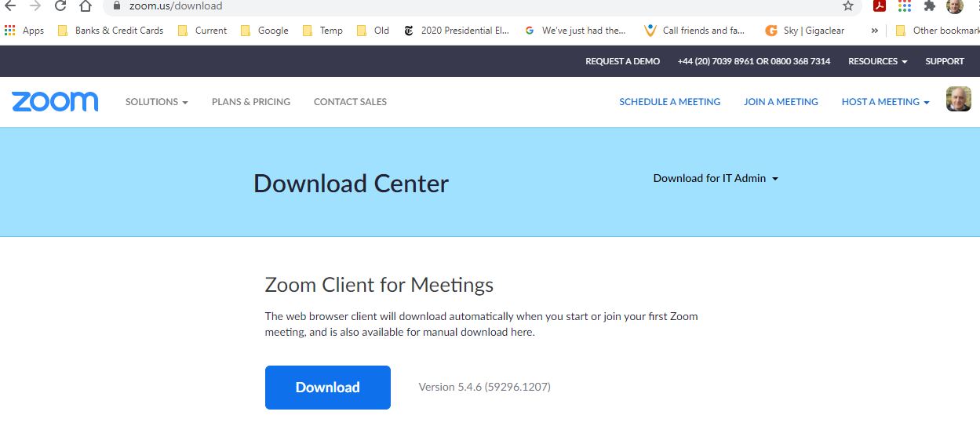Click the padlock site security icon
The width and height of the screenshot is (980, 426).
[117, 5]
